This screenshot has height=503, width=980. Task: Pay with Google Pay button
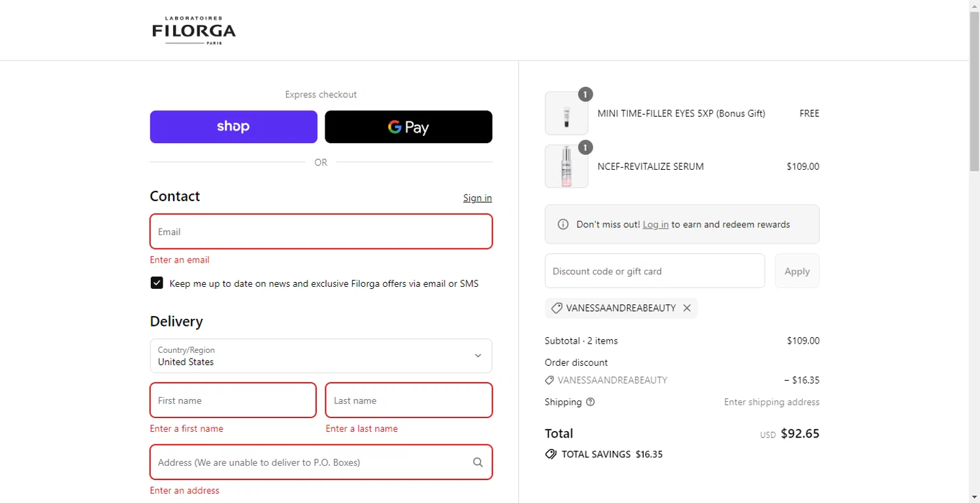(x=408, y=127)
